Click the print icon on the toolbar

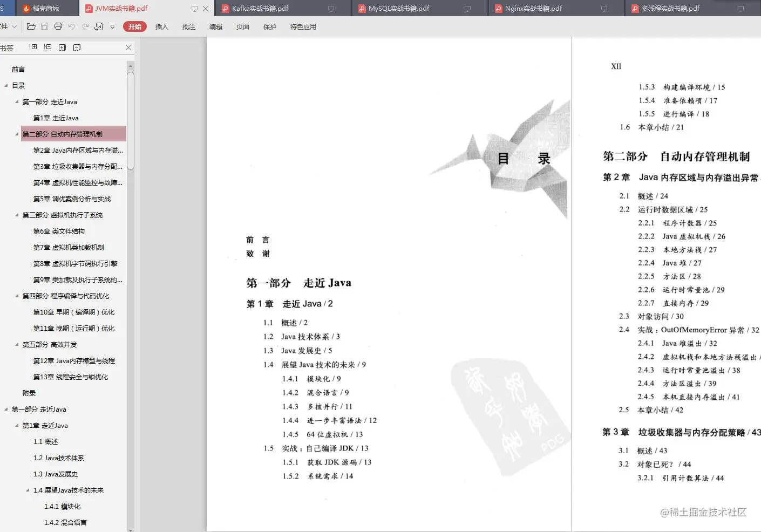58,26
